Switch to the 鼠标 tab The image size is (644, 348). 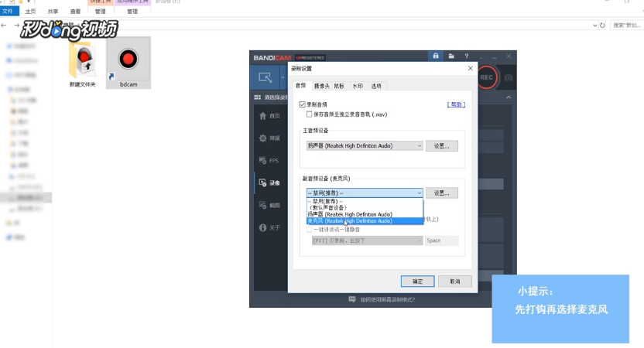[339, 86]
